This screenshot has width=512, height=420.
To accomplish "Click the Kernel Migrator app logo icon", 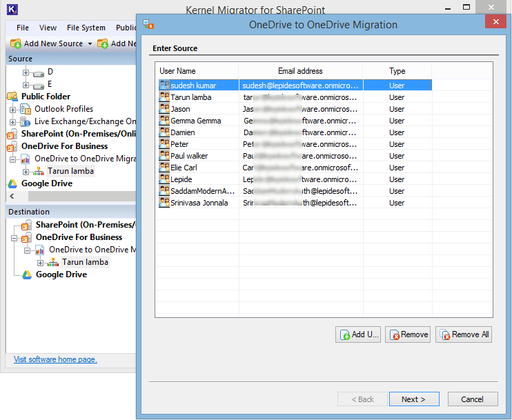I will pos(12,10).
